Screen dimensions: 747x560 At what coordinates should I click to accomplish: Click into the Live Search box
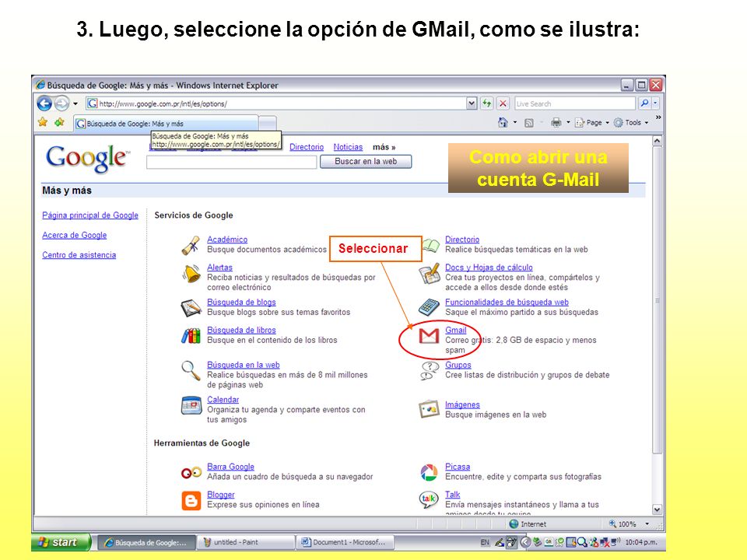click(x=574, y=103)
